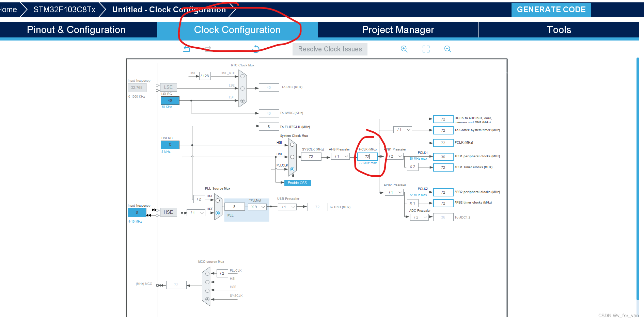The width and height of the screenshot is (644, 321).
Task: Click To FLITFCLK value 8 box
Action: 269,127
